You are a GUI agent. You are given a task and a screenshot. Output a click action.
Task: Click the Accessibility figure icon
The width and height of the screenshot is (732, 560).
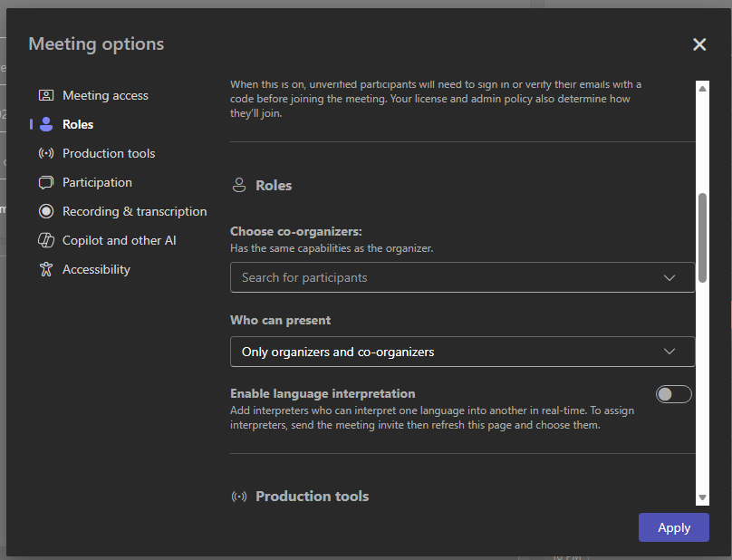point(46,269)
